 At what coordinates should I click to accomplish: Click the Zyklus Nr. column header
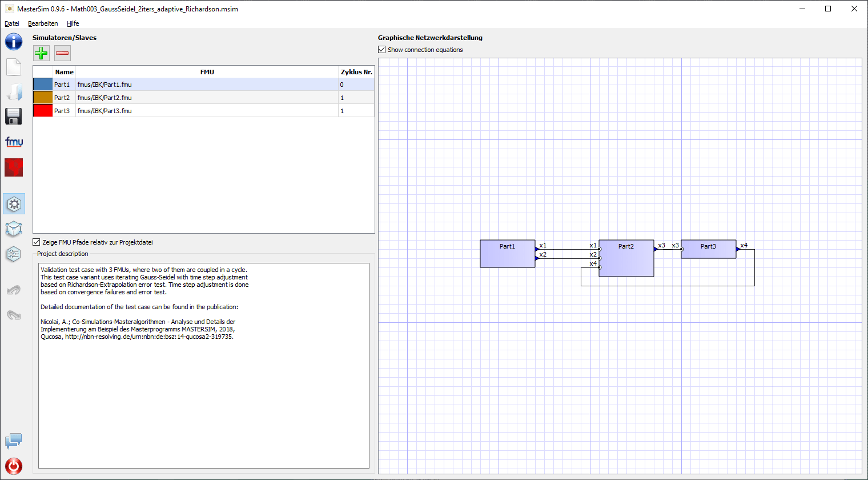pos(356,72)
